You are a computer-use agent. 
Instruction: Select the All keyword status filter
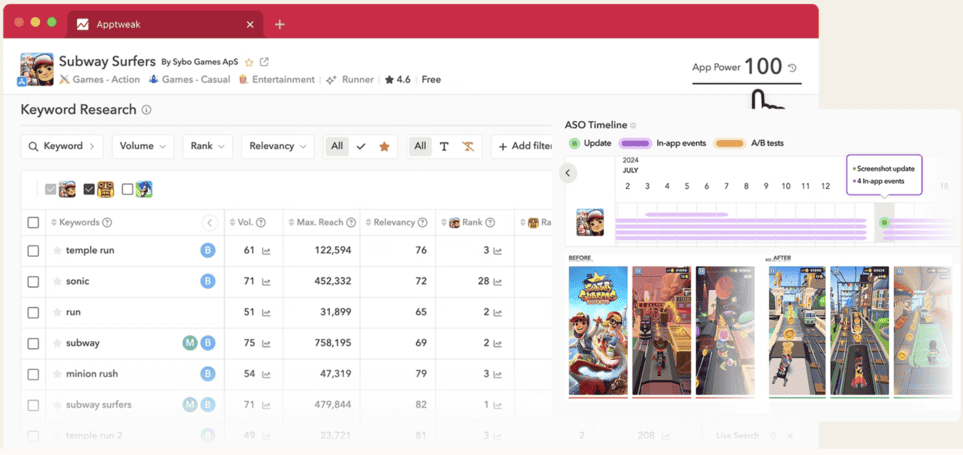[x=337, y=146]
